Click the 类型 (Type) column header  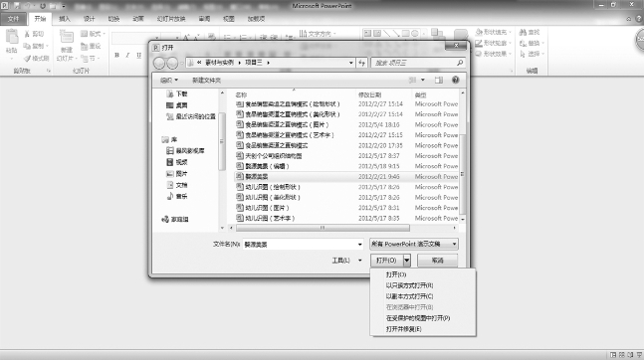tap(421, 94)
